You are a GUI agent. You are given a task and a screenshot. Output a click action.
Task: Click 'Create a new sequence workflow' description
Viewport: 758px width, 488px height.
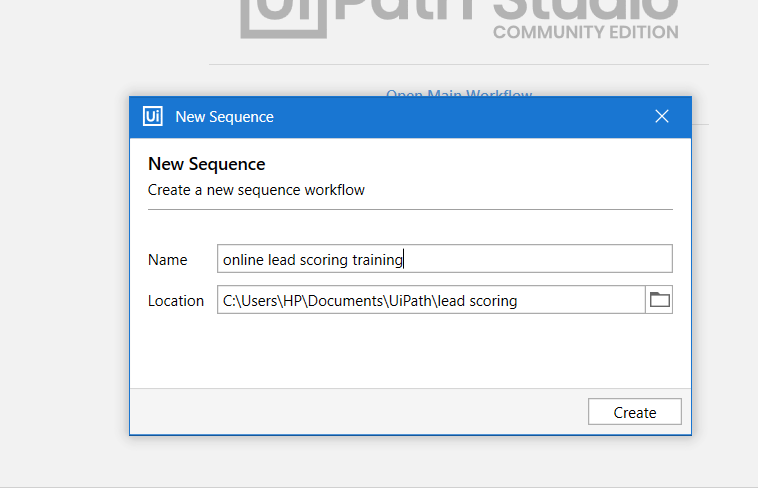(256, 190)
